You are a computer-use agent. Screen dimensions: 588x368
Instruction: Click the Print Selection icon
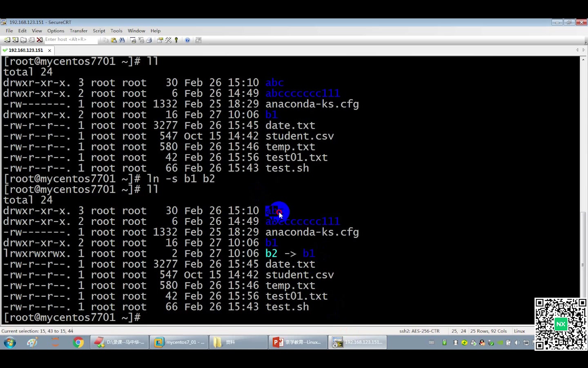click(x=141, y=40)
